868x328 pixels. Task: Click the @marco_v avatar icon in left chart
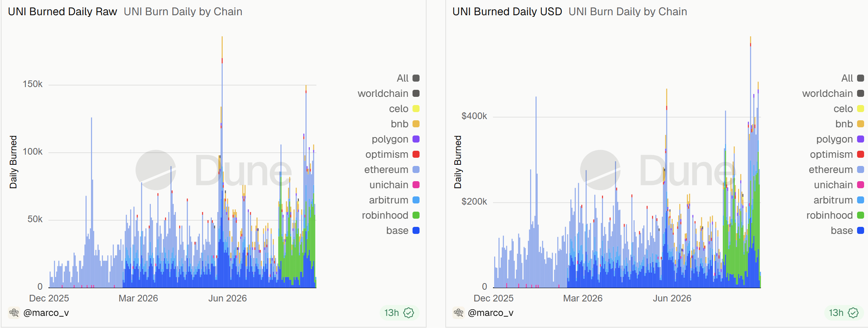[x=14, y=313]
